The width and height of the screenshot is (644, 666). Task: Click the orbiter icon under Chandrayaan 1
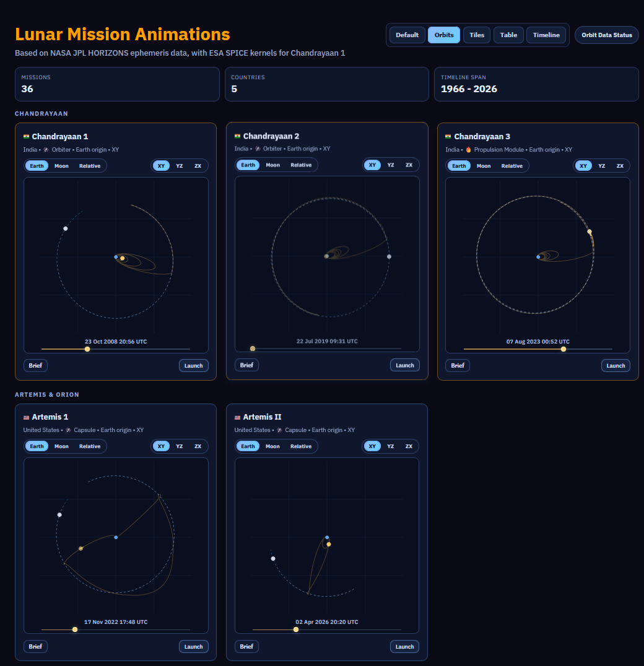point(46,149)
